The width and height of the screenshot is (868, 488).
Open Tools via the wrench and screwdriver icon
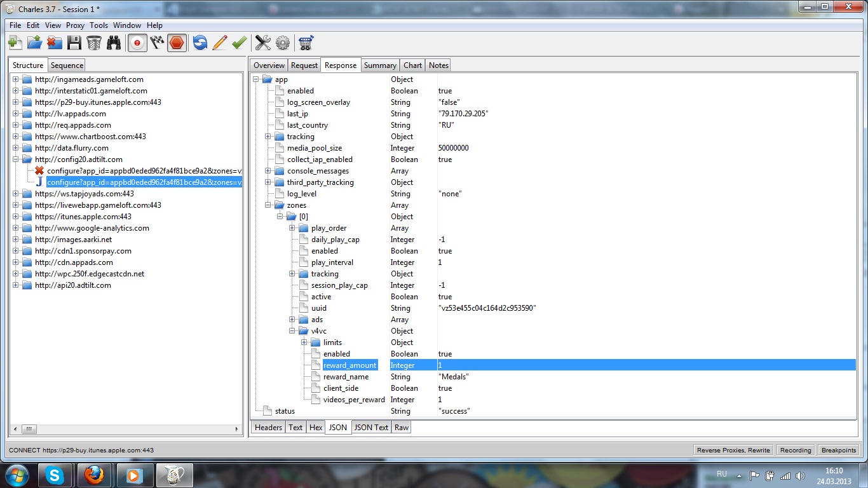coord(263,43)
